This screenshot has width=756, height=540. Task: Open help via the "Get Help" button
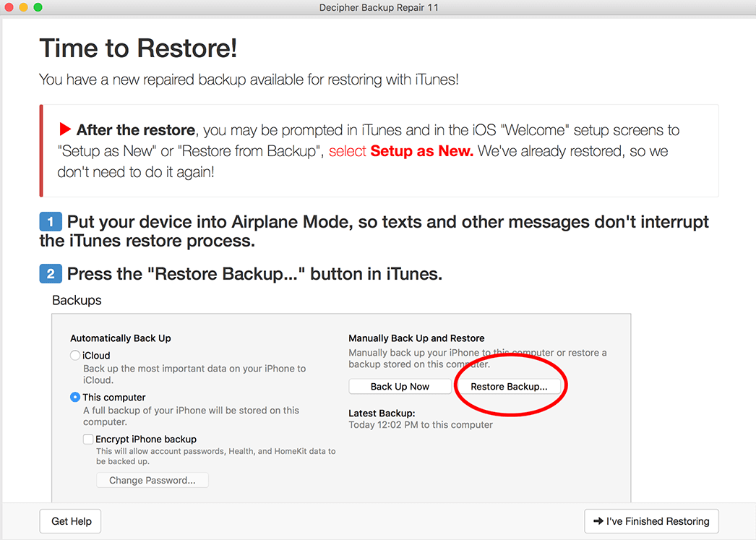(70, 521)
